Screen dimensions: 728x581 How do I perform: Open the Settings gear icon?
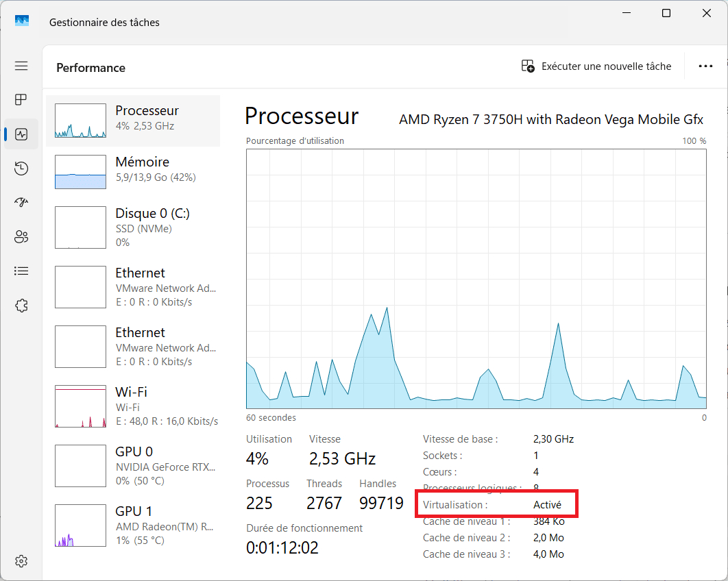(21, 561)
